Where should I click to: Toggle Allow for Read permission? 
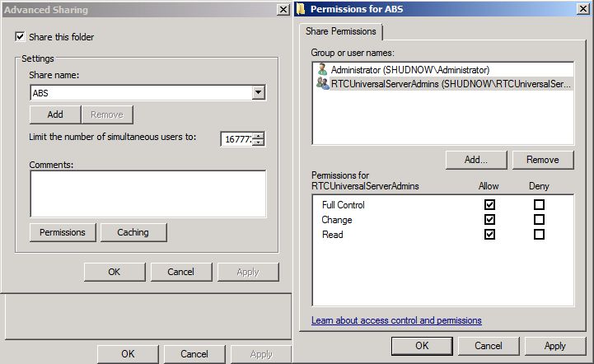click(489, 235)
